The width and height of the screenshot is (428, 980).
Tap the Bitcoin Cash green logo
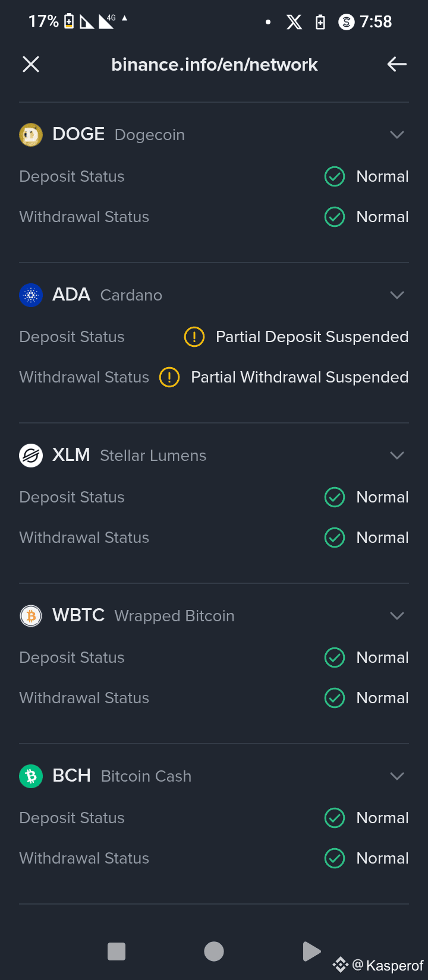click(x=31, y=776)
